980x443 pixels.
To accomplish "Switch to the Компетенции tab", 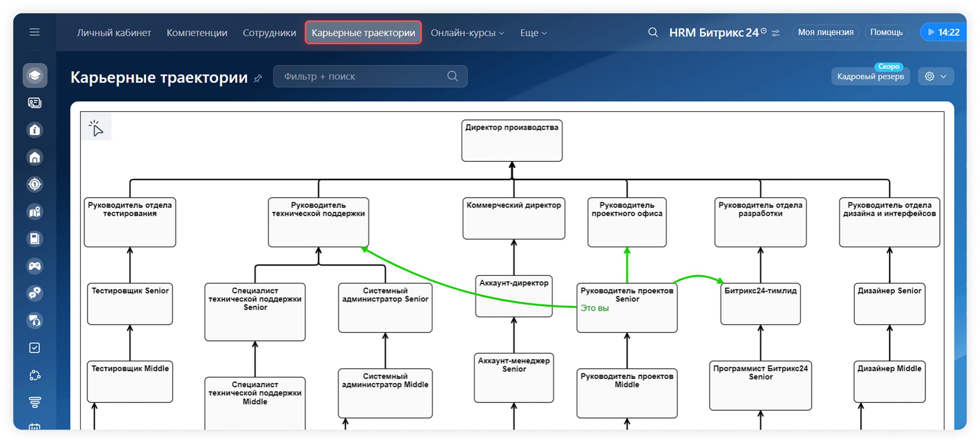I will coord(197,33).
